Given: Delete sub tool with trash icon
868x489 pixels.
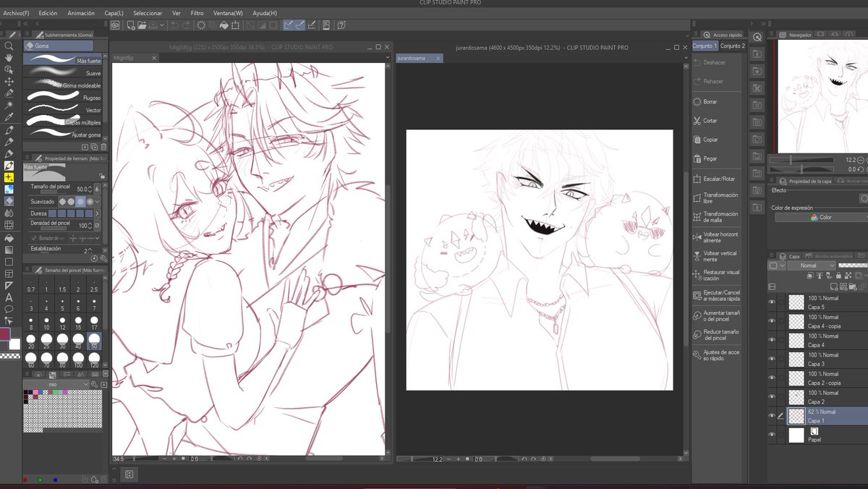Looking at the screenshot, I should pos(103,147).
